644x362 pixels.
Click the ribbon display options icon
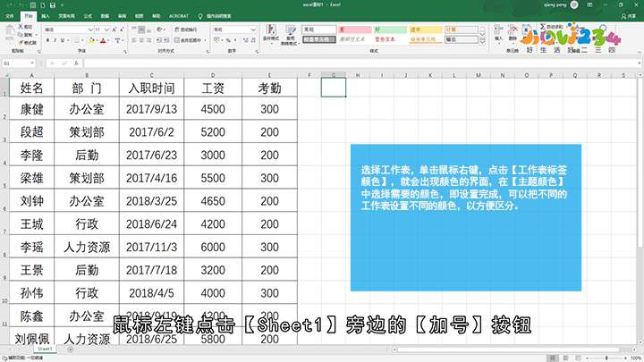click(589, 5)
